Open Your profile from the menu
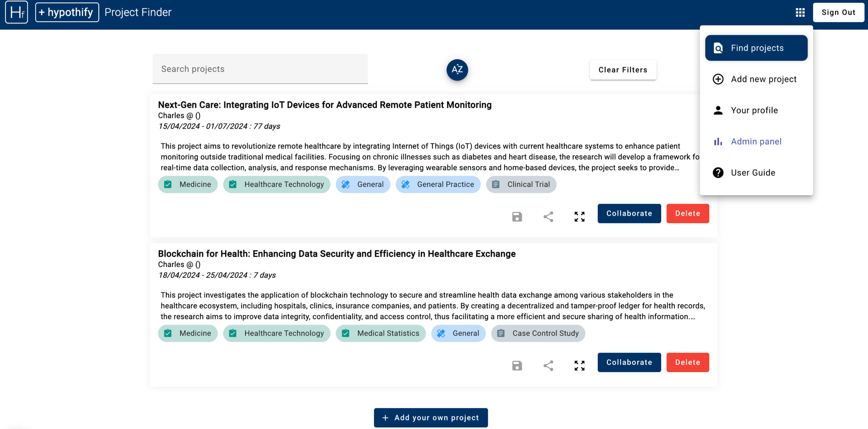Screen dimensions: 868x429 tap(754, 110)
